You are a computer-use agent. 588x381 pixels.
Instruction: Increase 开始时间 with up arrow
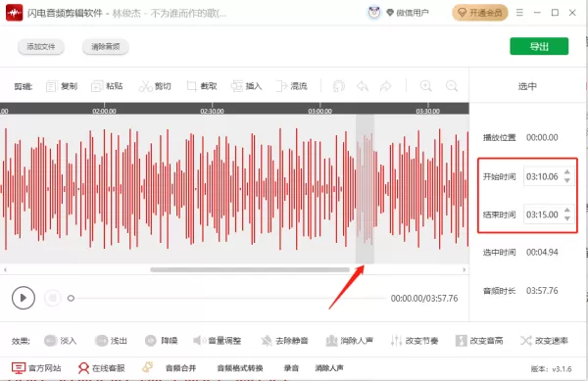pyautogui.click(x=567, y=172)
